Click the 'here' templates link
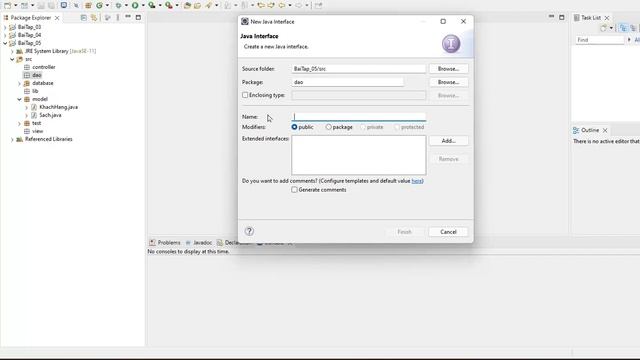Viewport: 640px width, 360px height. (417, 181)
